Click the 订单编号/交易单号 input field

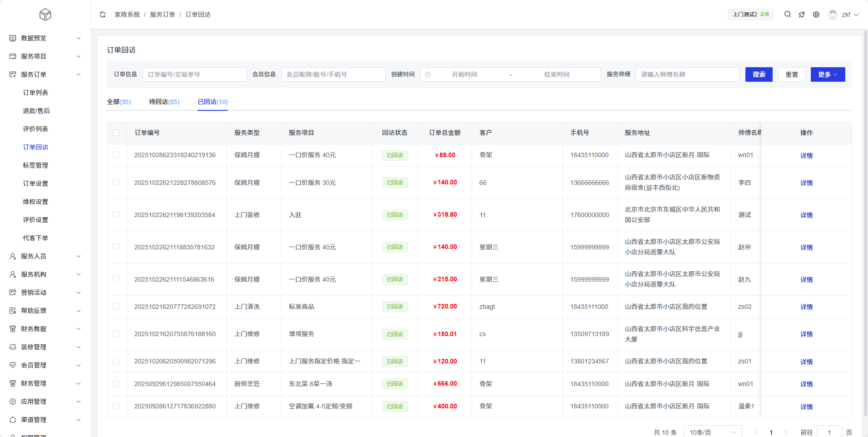[195, 74]
